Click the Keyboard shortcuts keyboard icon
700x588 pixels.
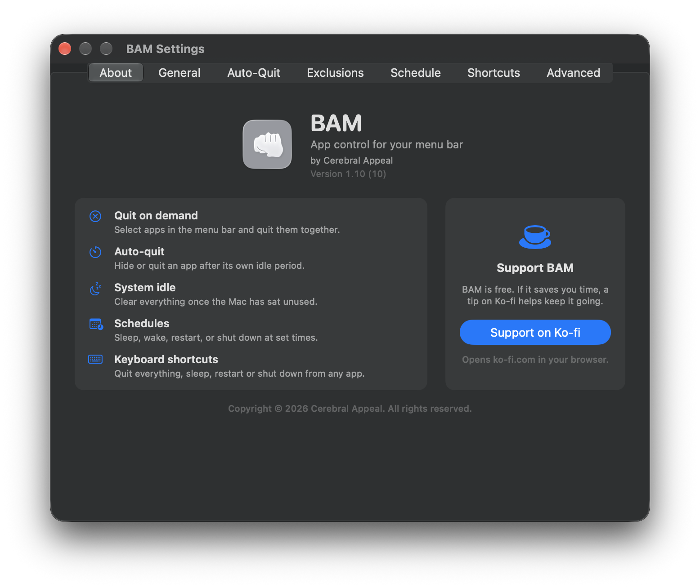tap(95, 359)
